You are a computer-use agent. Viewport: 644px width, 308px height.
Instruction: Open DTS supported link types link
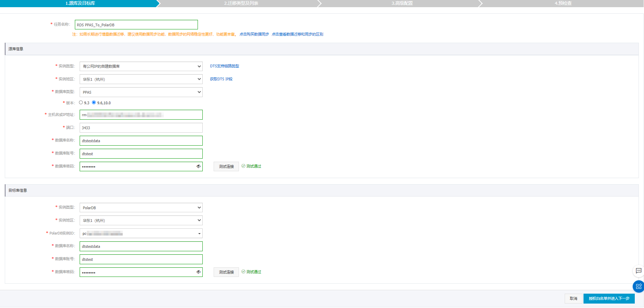(x=225, y=66)
